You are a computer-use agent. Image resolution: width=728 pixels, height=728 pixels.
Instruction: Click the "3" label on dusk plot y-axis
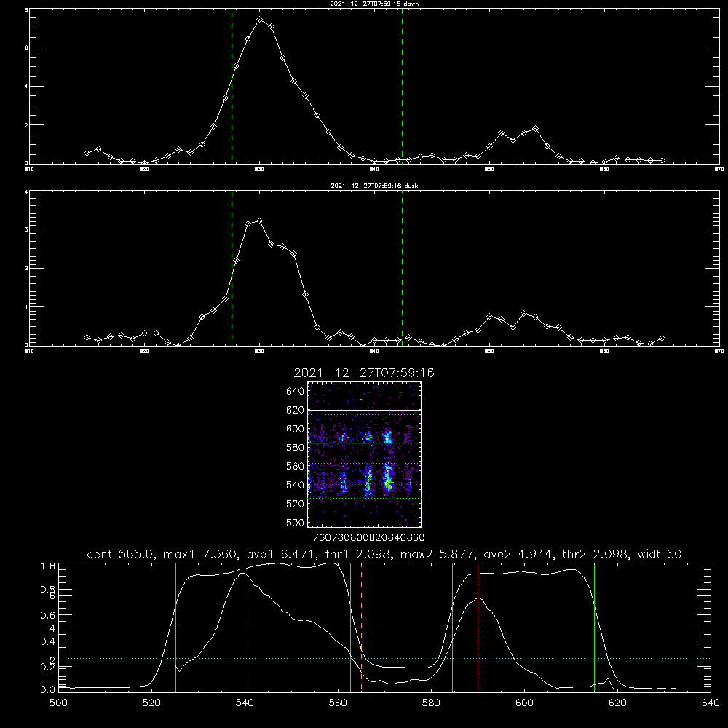pos(26,230)
